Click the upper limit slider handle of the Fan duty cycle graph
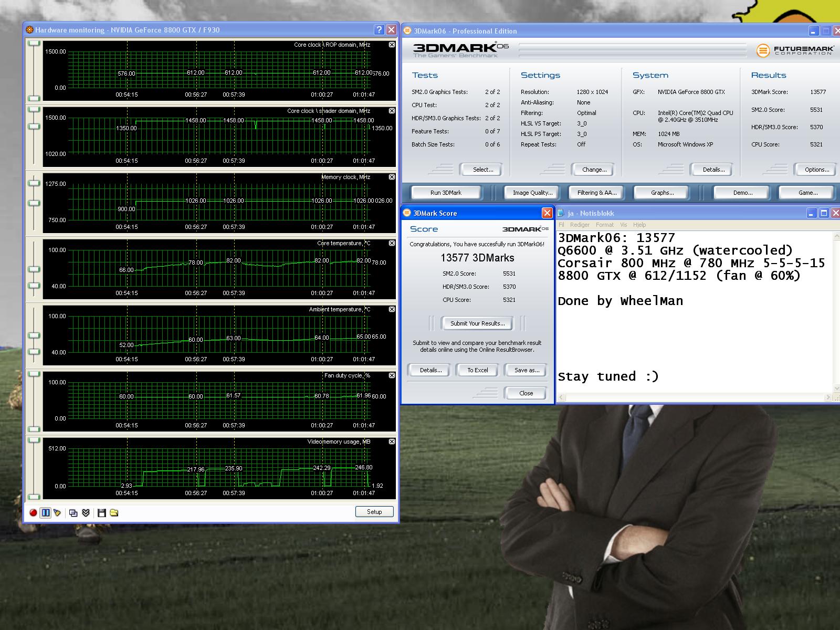 [x=34, y=374]
